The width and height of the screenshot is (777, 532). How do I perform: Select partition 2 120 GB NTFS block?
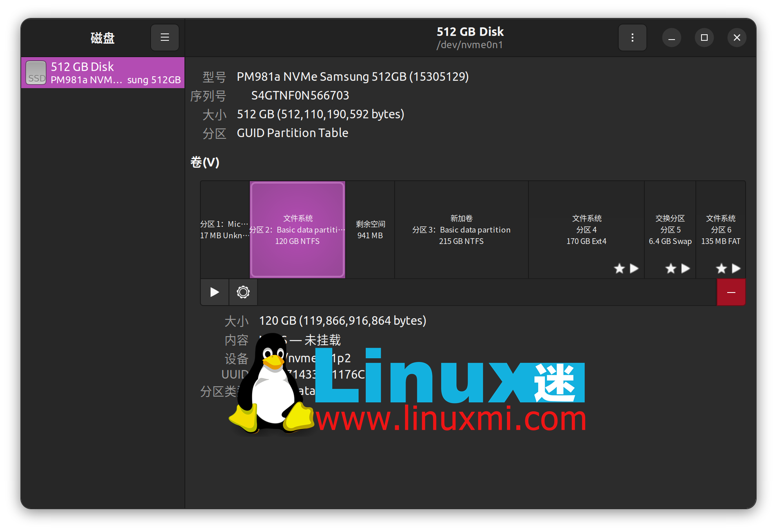[297, 230]
